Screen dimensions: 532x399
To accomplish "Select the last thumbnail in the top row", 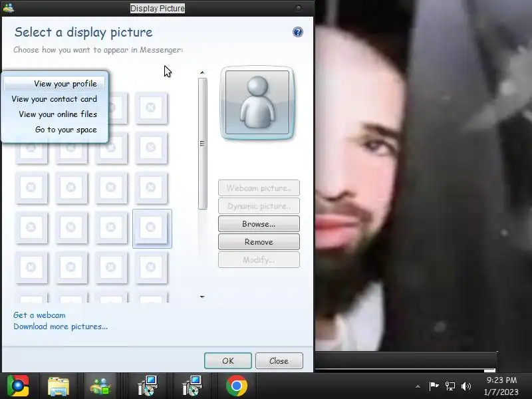I will click(x=152, y=108).
